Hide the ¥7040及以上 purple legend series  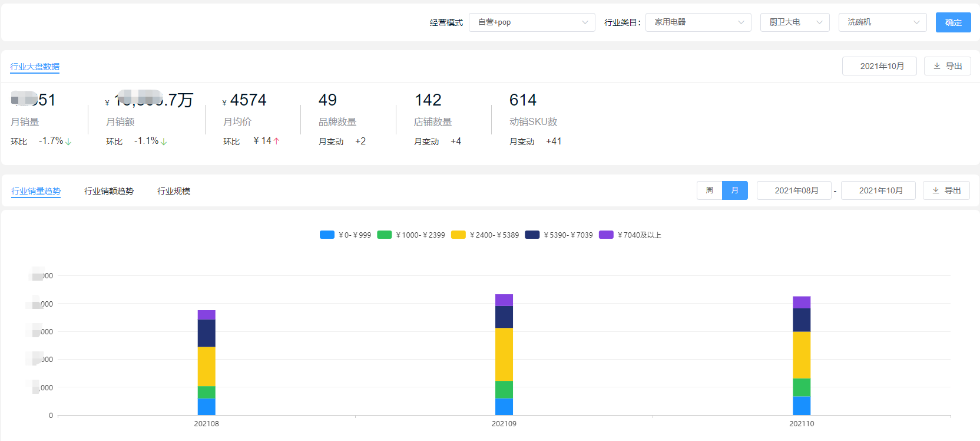630,235
